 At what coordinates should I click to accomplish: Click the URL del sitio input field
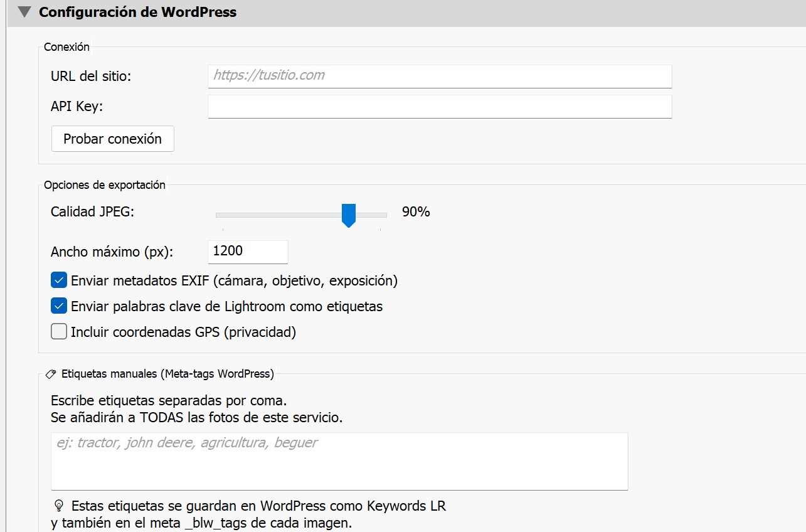pyautogui.click(x=440, y=76)
